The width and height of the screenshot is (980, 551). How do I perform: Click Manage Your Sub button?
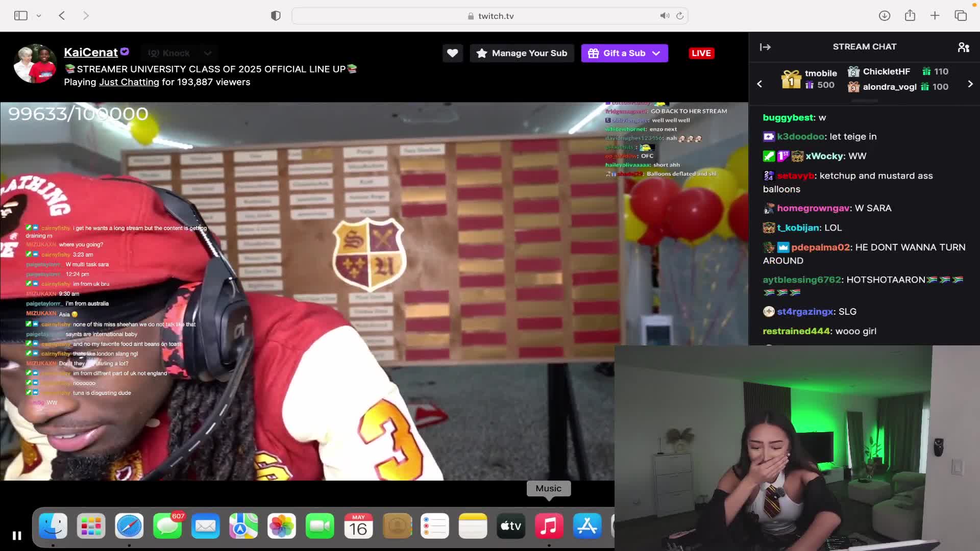click(x=522, y=53)
